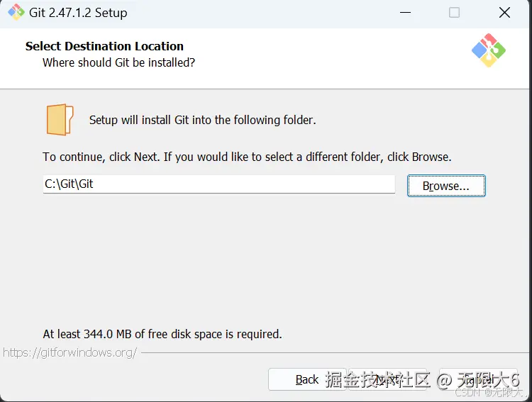532x402 pixels.
Task: Close the Git Setup window
Action: (504, 13)
